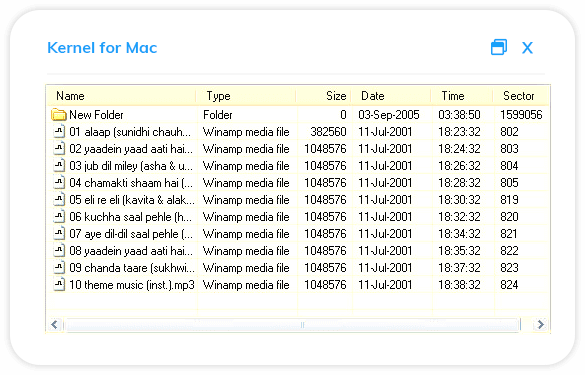Select the New Folder row name
The width and height of the screenshot is (585, 375).
coord(96,115)
